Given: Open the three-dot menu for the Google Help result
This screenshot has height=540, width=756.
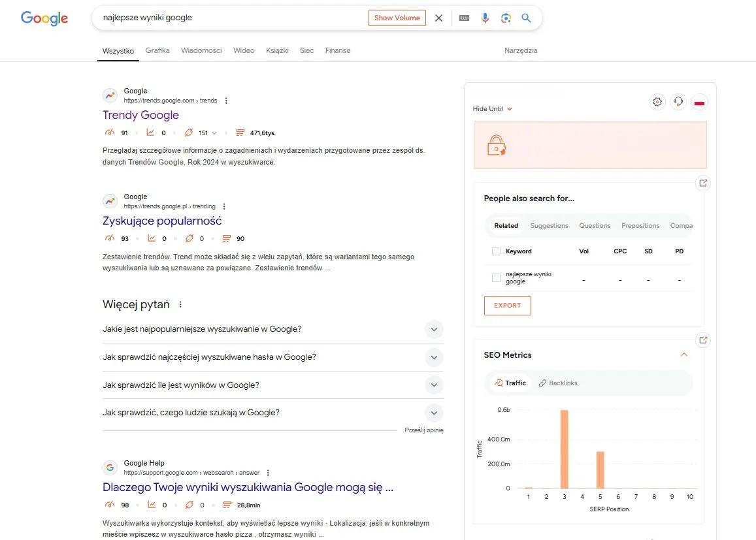Looking at the screenshot, I should coord(268,473).
